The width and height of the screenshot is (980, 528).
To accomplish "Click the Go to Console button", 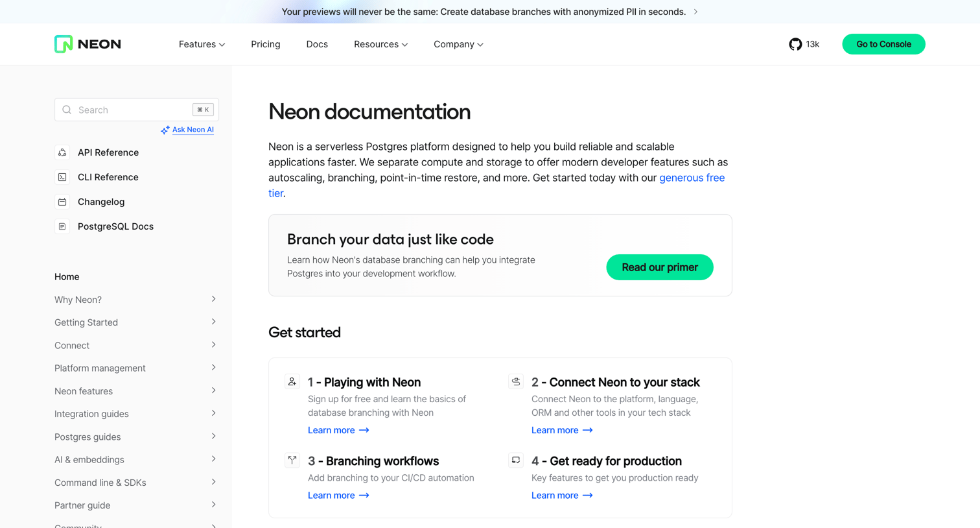I will 883,44.
